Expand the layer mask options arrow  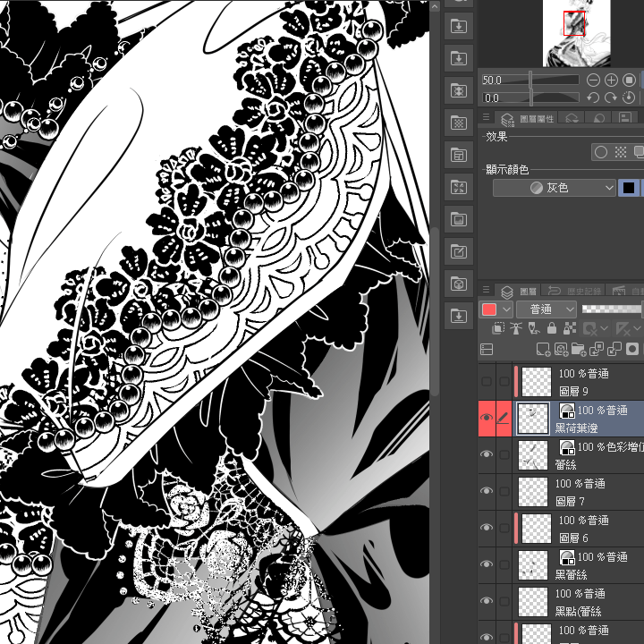coord(604,328)
